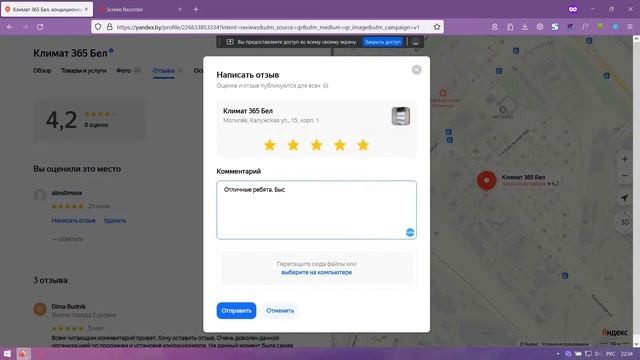Hide the screen sharing notification bar
Image resolution: width=640 pixels, height=360 pixels.
tap(416, 42)
